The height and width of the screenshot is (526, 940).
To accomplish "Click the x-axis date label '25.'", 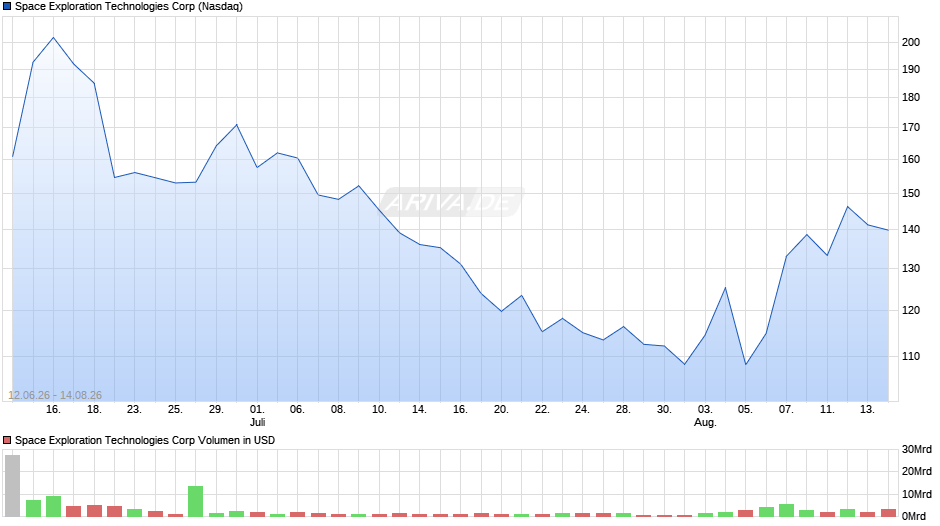I will [175, 409].
